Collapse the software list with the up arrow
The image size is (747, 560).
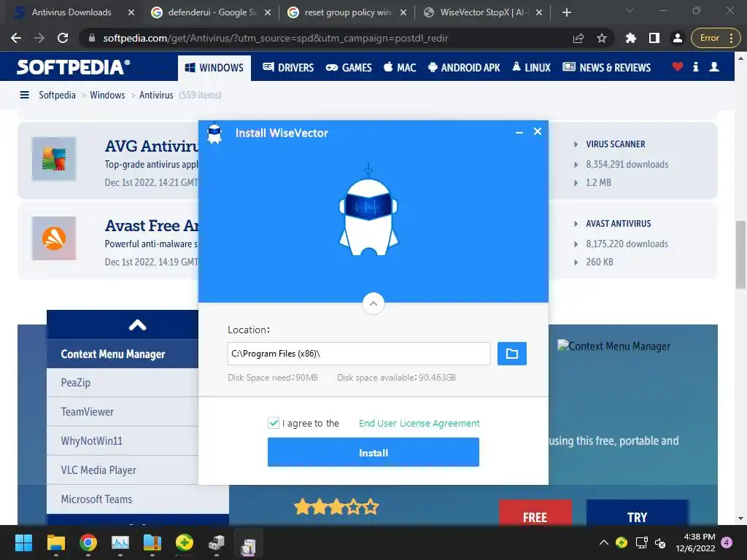(x=137, y=325)
